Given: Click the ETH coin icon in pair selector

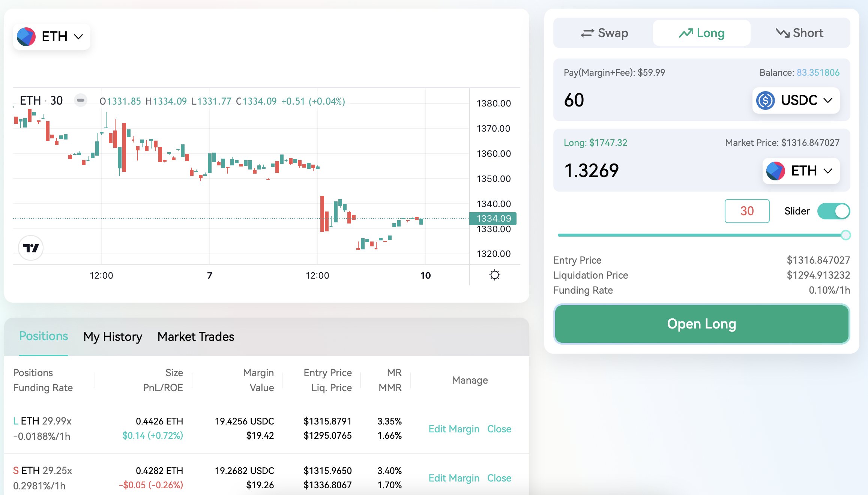Looking at the screenshot, I should tap(26, 37).
